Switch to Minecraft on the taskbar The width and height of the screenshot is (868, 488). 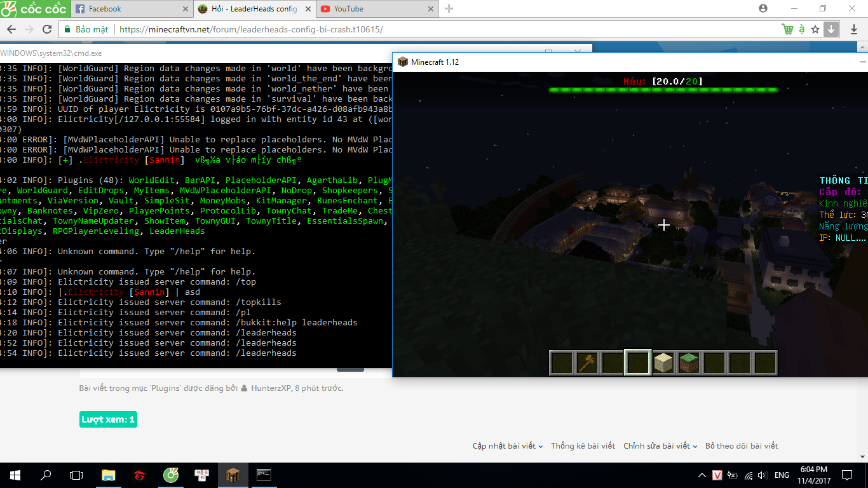click(x=233, y=475)
